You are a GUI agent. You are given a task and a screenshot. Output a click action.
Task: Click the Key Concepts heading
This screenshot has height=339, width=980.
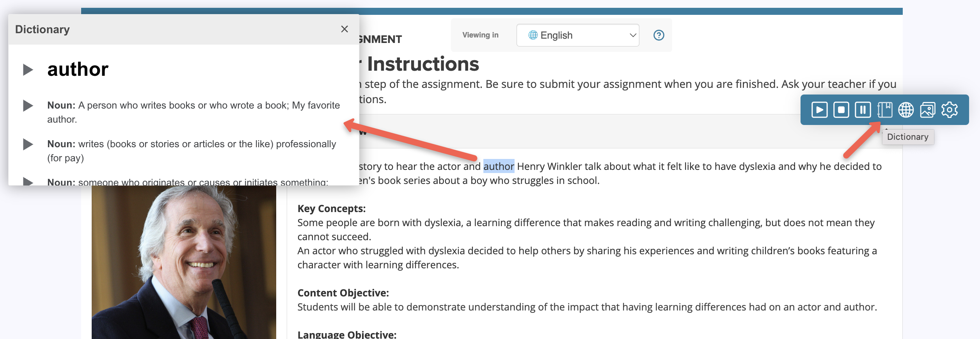tap(331, 209)
